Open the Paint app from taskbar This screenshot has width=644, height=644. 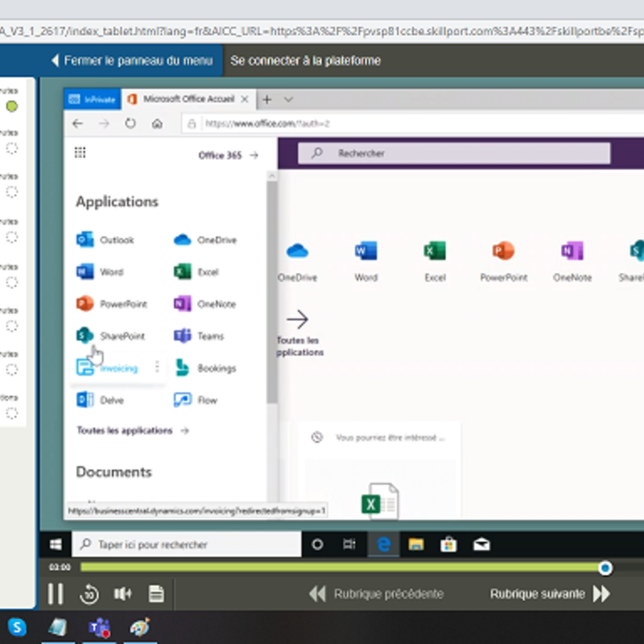coord(140,628)
